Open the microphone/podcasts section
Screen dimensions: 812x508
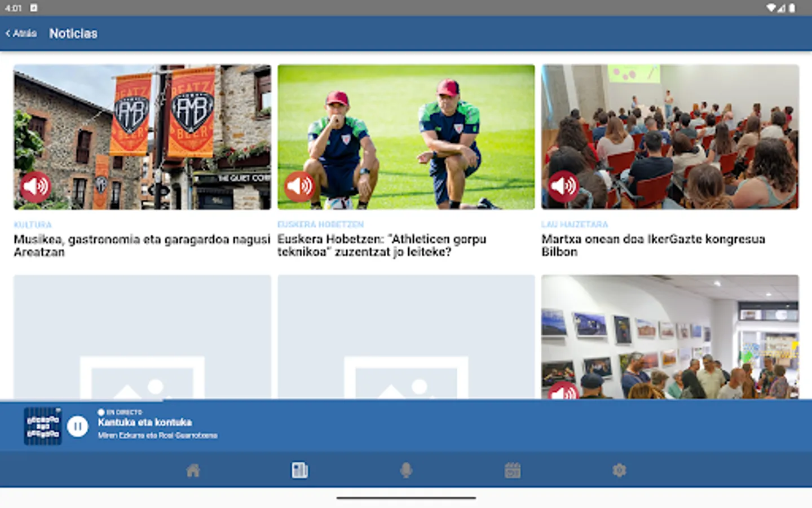407,470
